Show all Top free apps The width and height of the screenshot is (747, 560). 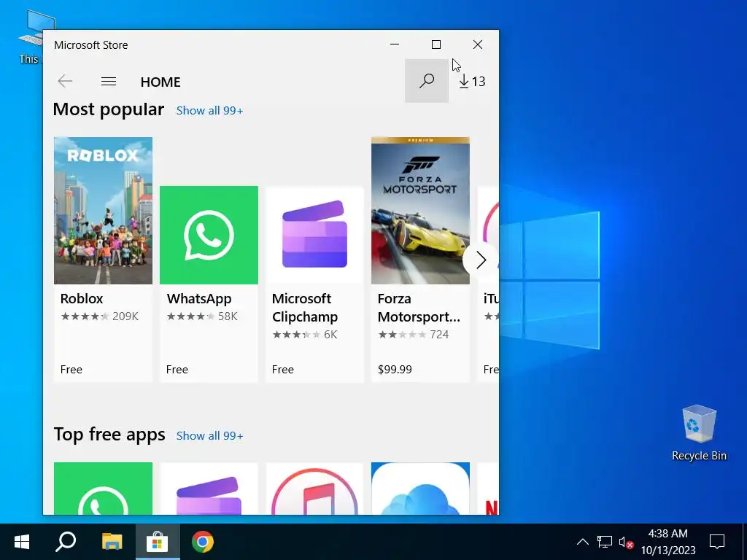coord(209,436)
